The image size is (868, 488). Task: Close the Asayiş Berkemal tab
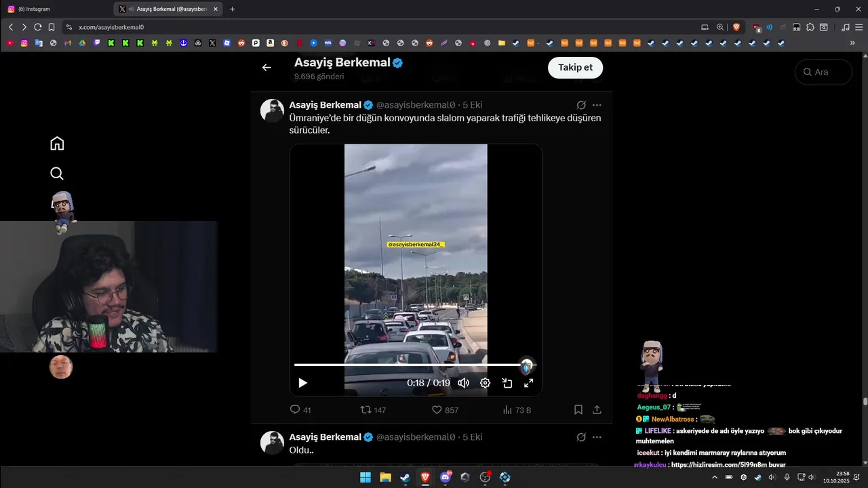(x=216, y=9)
